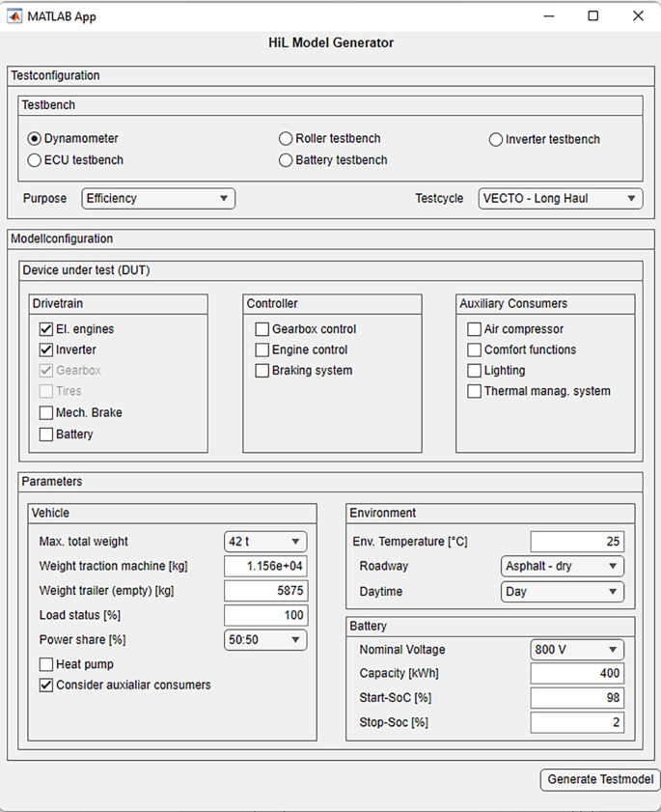Choose the Inverter testbench option
Screen dimensions: 661x812
[496, 140]
